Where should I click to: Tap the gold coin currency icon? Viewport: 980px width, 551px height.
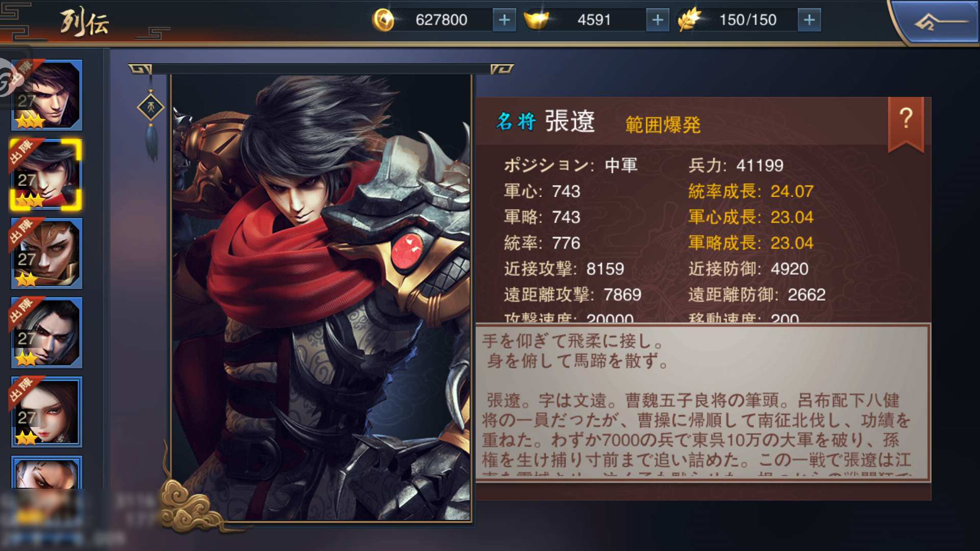(x=384, y=20)
